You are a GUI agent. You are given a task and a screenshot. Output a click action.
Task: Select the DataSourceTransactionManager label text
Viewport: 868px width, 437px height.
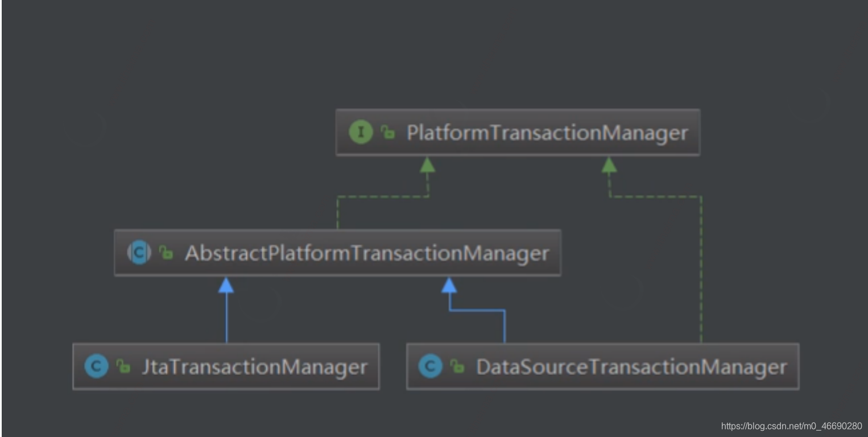tap(631, 367)
